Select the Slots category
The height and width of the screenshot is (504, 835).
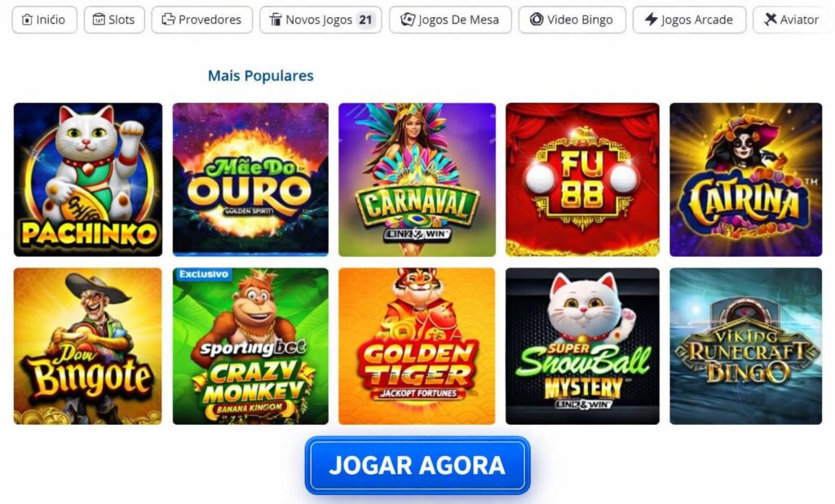(x=114, y=20)
